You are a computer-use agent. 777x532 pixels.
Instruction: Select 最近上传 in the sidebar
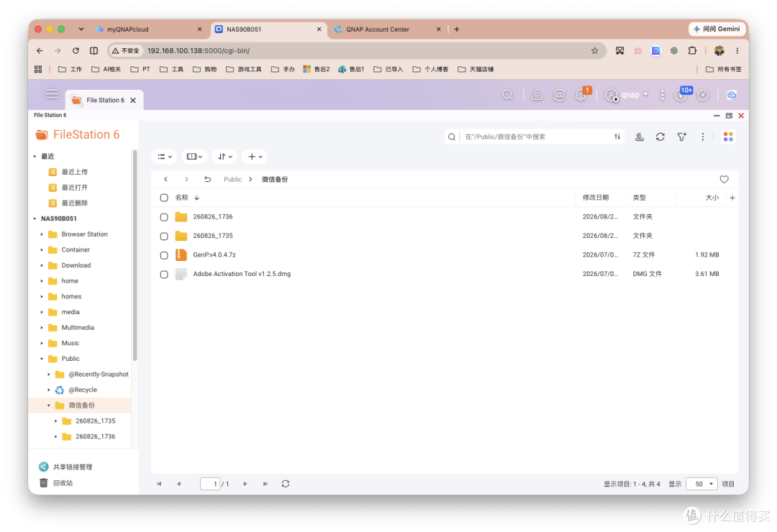74,172
